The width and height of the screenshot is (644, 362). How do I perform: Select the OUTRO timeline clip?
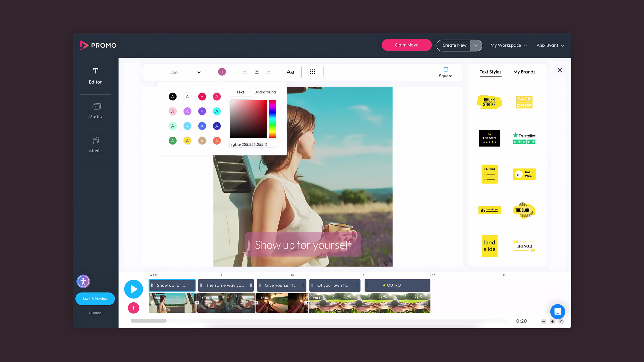tap(397, 285)
